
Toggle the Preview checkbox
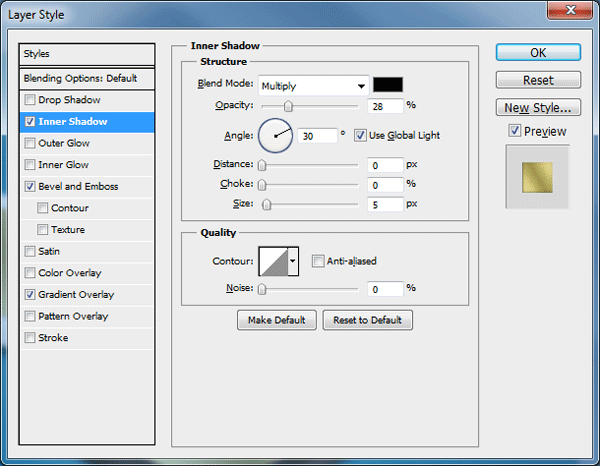click(515, 131)
